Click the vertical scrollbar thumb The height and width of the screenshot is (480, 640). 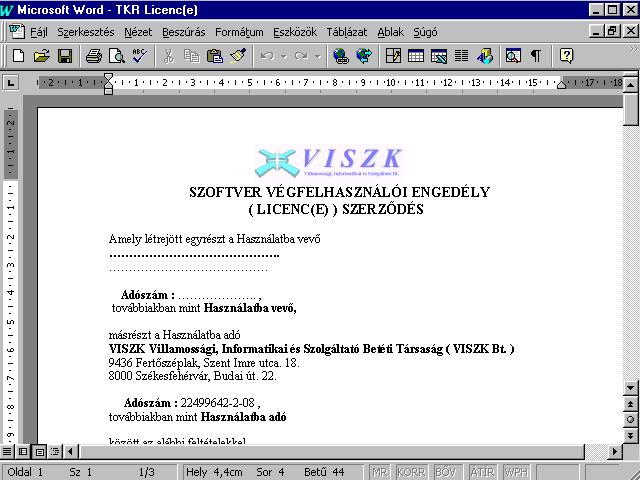[x=630, y=109]
